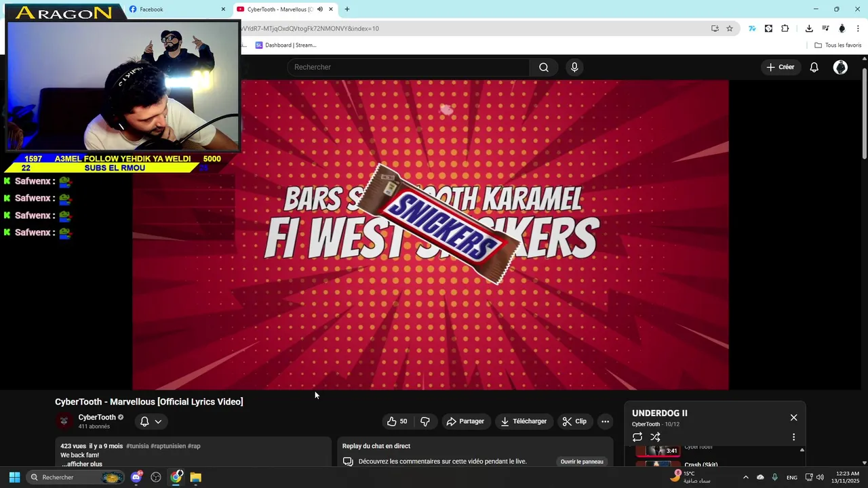Click the video player showing Snickers
The image size is (868, 488).
pyautogui.click(x=431, y=235)
